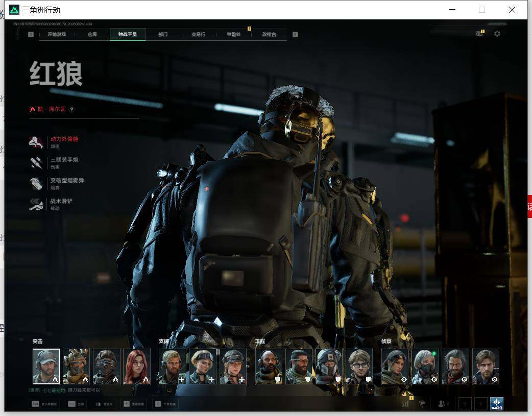Screen dimensions: 532x416
Task: Select last 侦察 operator portrait
Action: tap(486, 366)
